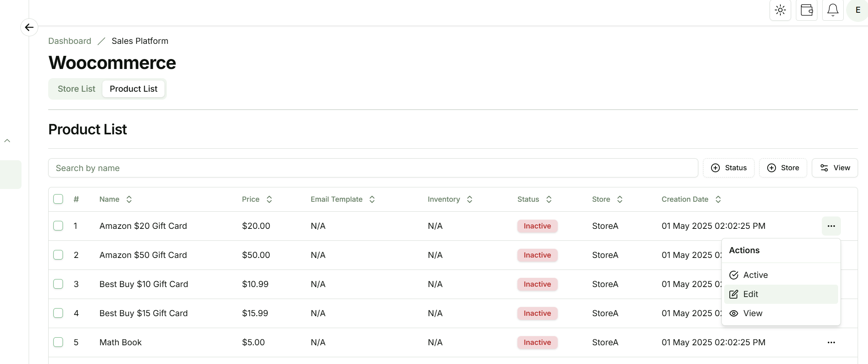Click the $10.99 price cell

click(x=255, y=284)
